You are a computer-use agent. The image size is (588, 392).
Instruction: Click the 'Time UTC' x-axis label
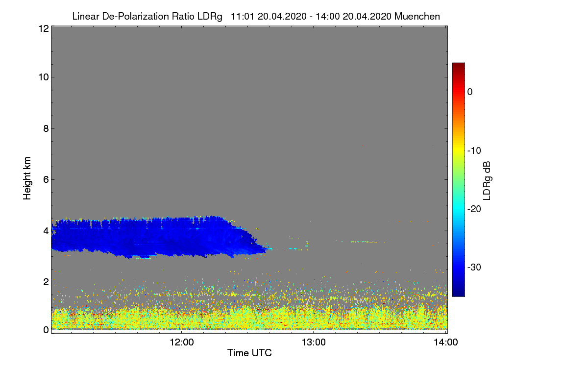249,353
